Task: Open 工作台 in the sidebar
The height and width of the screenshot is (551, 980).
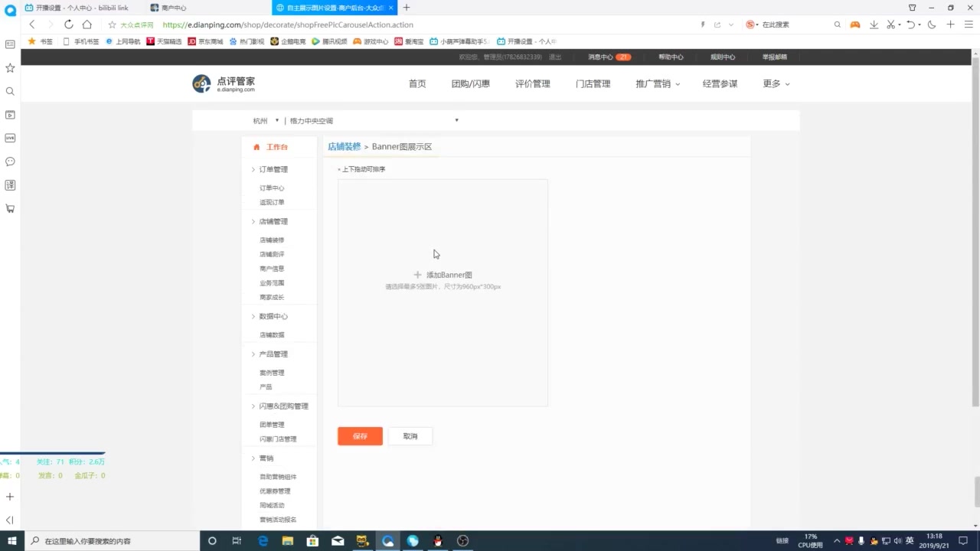Action: pos(277,147)
